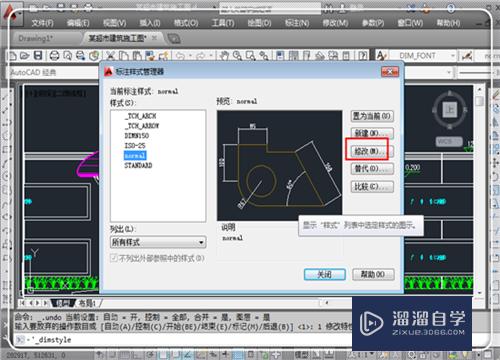Click the Open file toolbar icon

click(x=25, y=55)
